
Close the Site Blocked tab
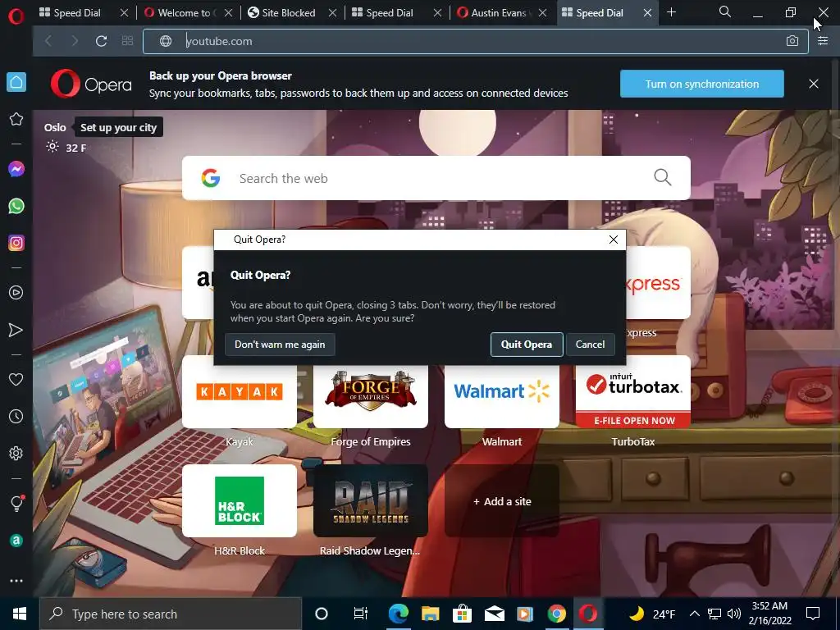coord(333,13)
